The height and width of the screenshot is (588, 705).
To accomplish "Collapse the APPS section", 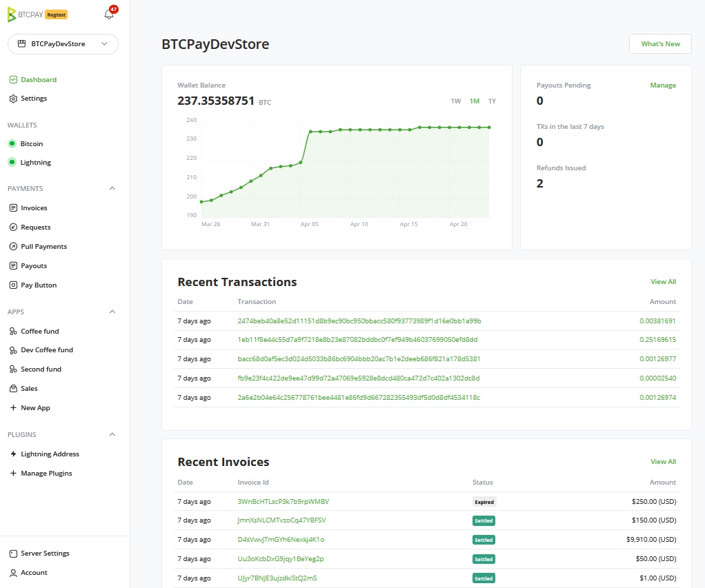I will (112, 312).
